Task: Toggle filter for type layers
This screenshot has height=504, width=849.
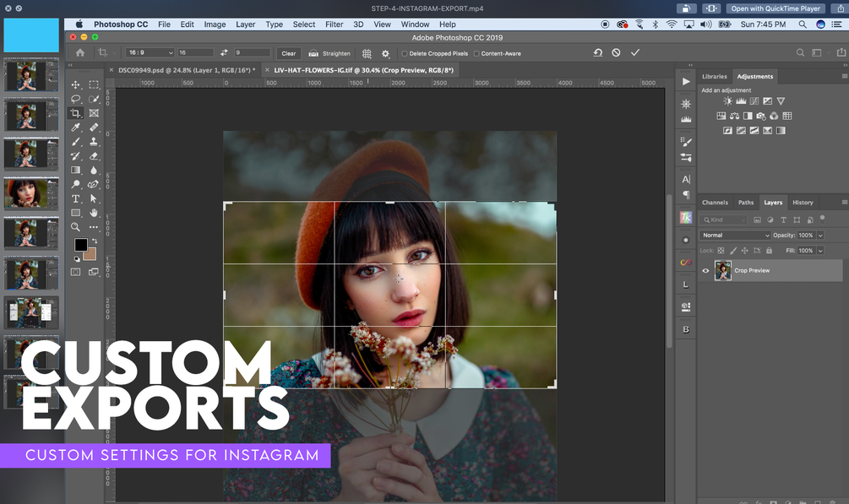Action: (x=783, y=219)
